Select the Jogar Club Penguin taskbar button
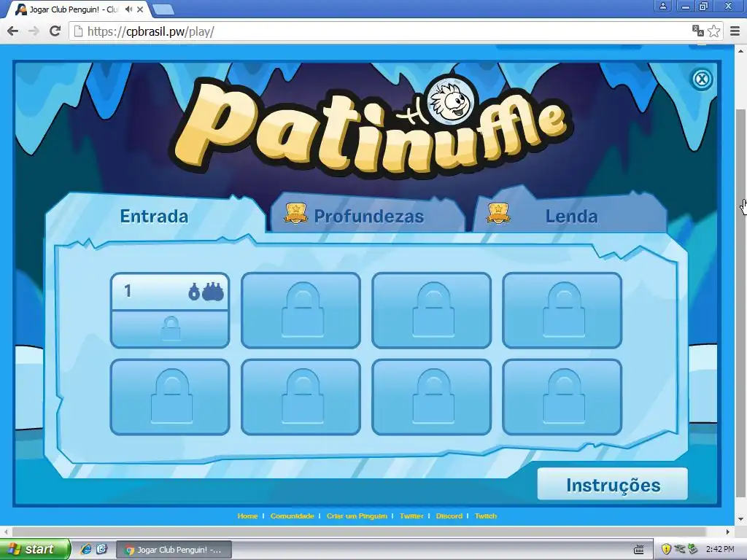 pos(174,550)
